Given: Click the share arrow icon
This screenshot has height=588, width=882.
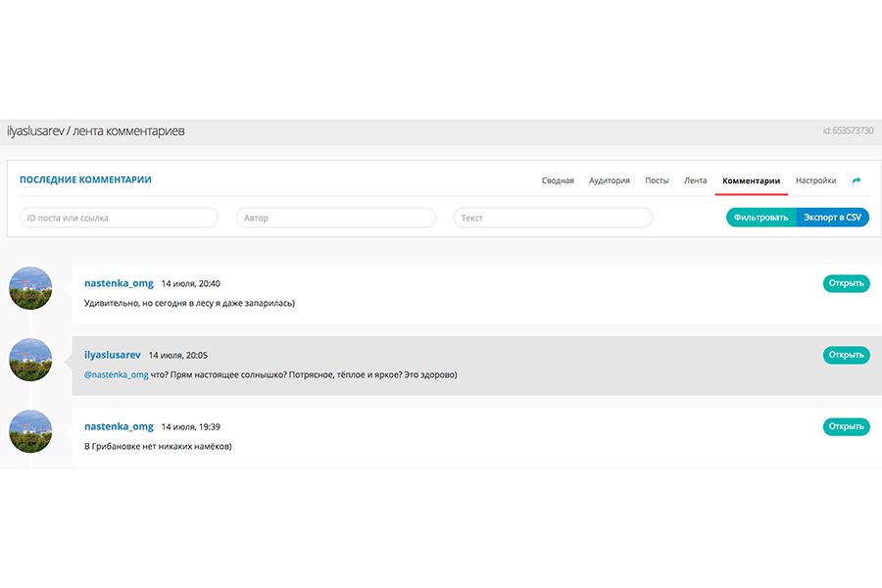Looking at the screenshot, I should pos(857,180).
